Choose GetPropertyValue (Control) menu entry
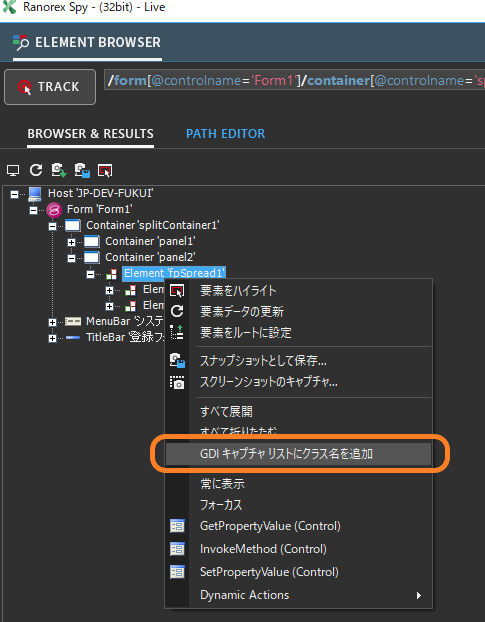Screen dimensions: 485x622 [x=299, y=526]
